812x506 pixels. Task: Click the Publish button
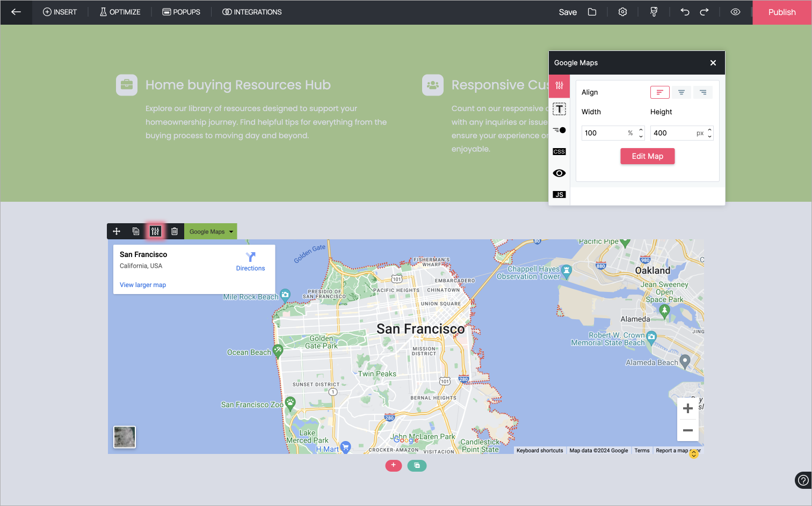[781, 12]
